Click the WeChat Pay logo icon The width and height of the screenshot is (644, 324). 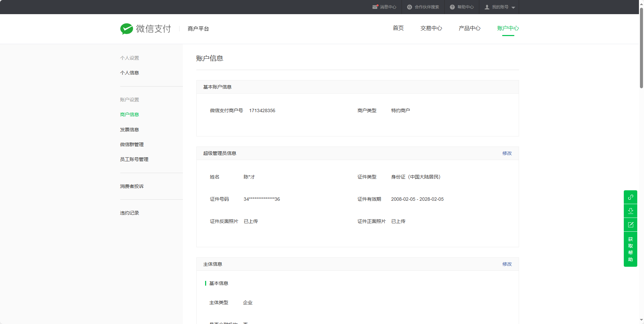pyautogui.click(x=127, y=29)
